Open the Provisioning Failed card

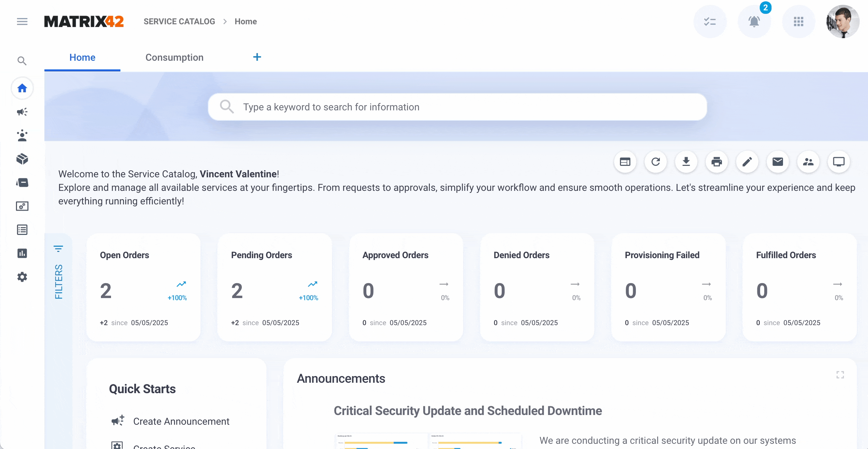pyautogui.click(x=668, y=287)
